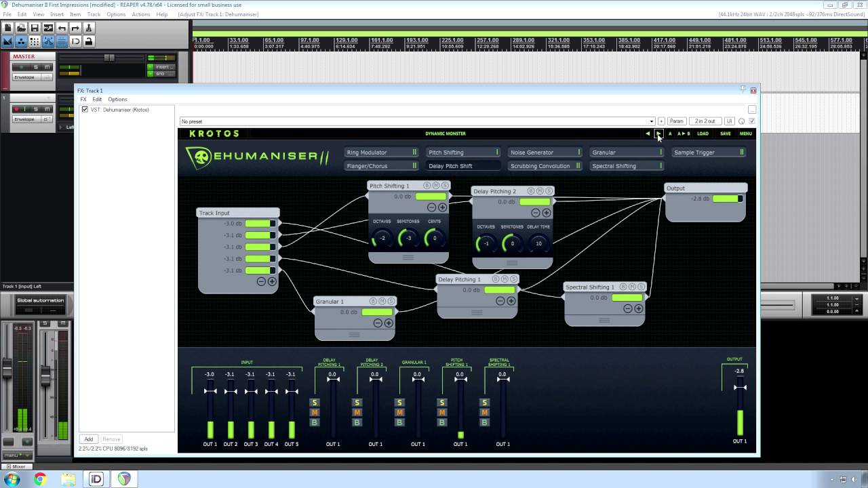This screenshot has height=488, width=868.
Task: Bypass the Granular 1 mixer channel
Action: pos(399,422)
